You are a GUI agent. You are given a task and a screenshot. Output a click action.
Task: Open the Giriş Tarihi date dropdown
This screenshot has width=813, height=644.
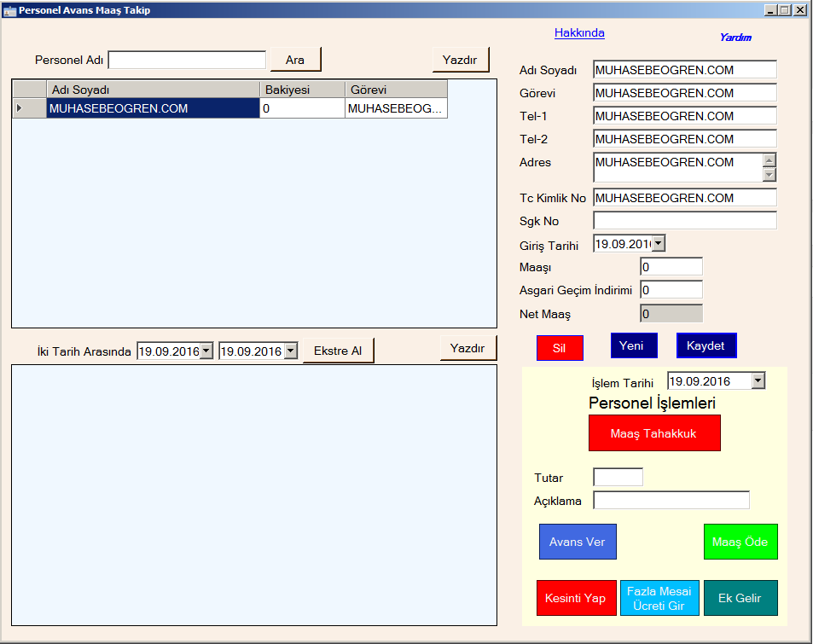[658, 243]
